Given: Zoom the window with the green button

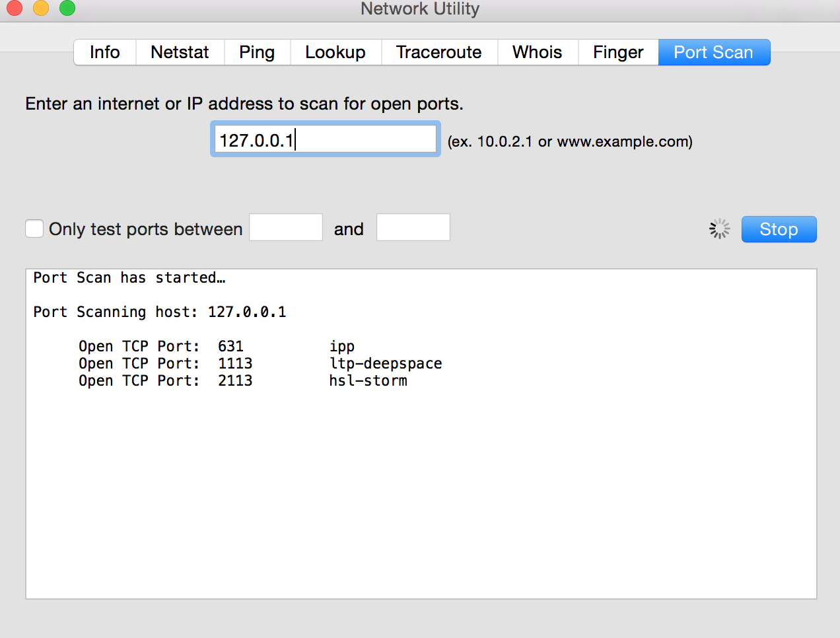Looking at the screenshot, I should [x=67, y=7].
